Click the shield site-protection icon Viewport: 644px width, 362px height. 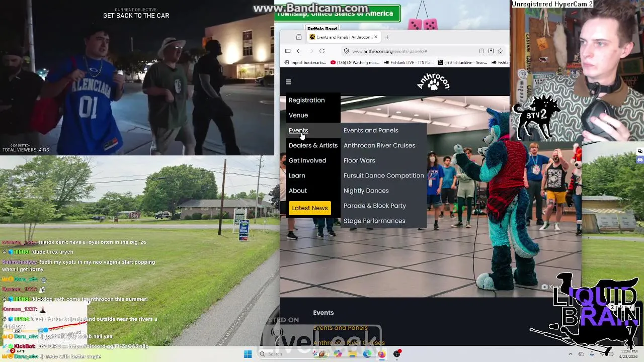[346, 51]
